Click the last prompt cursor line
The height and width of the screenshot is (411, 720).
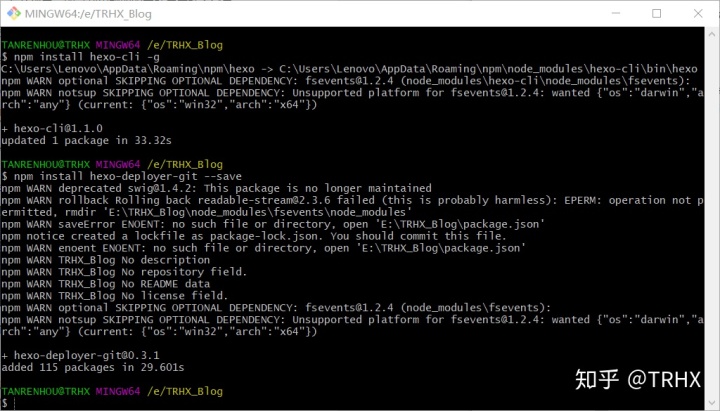point(9,403)
